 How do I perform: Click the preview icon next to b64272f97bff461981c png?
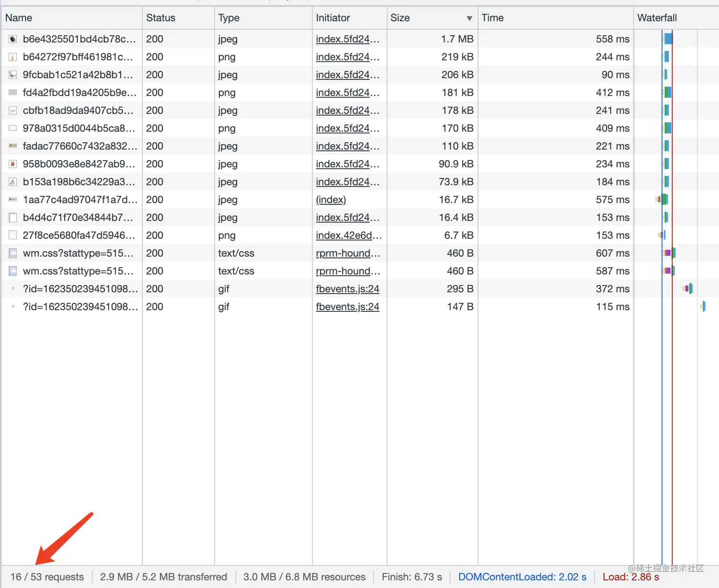tap(13, 57)
